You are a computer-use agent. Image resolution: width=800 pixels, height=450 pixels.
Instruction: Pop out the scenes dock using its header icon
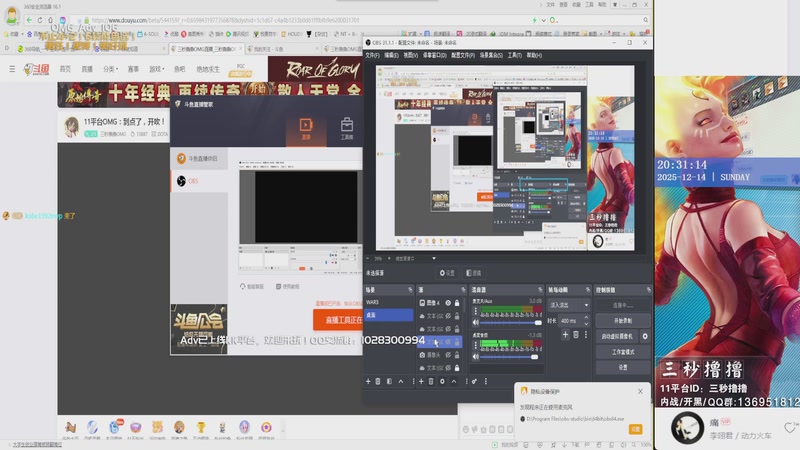410,290
